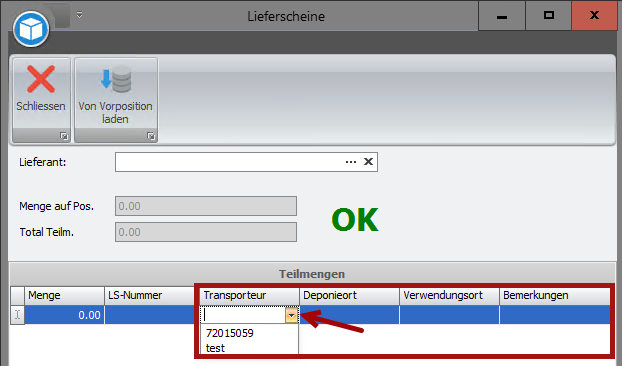Click the Transporteur column header
Image resolution: width=622 pixels, height=366 pixels.
249,295
